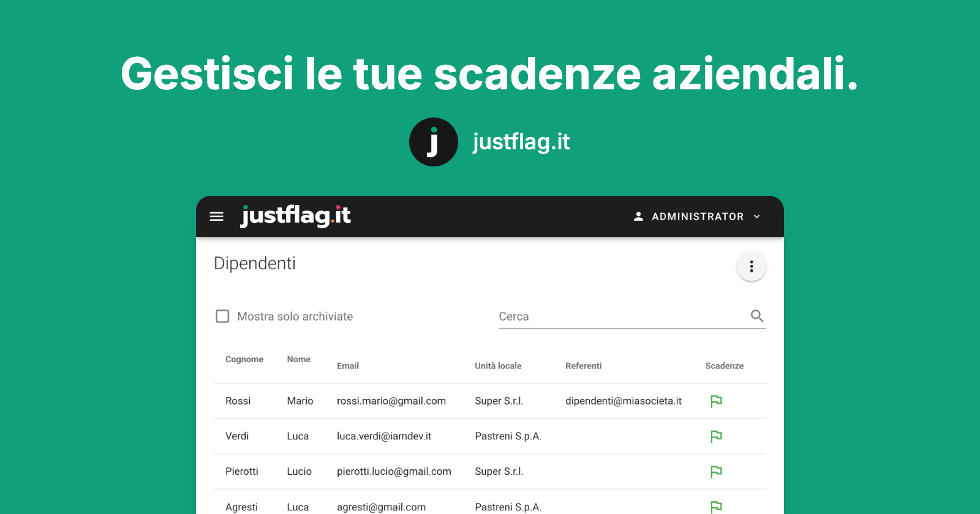Click Pastreni S.p.A. in the Verdi row
This screenshot has height=514, width=980.
508,436
